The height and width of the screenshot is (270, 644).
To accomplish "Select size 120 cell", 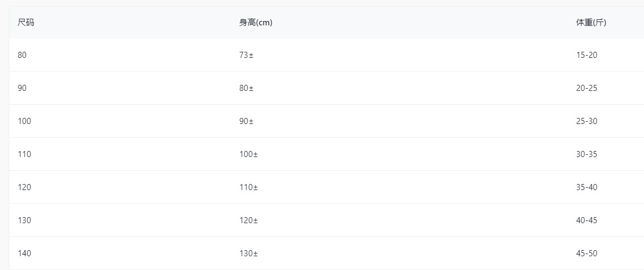I will click(24, 187).
